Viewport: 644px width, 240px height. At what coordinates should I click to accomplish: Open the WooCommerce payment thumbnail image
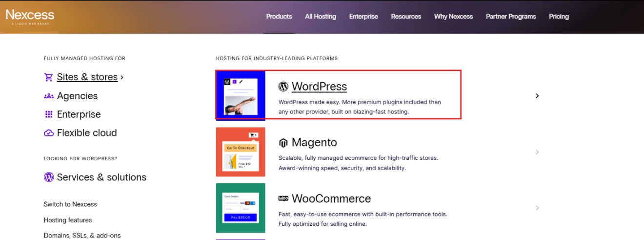(241, 208)
